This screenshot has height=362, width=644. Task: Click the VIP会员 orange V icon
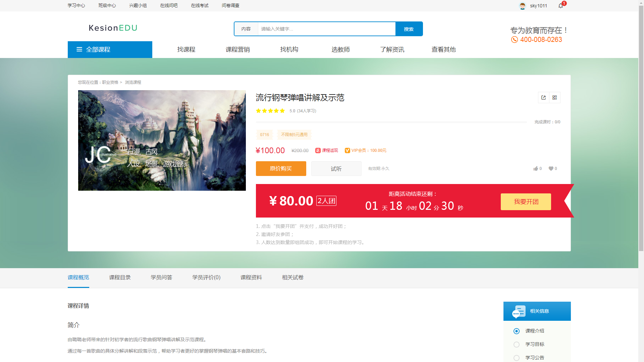tap(347, 150)
